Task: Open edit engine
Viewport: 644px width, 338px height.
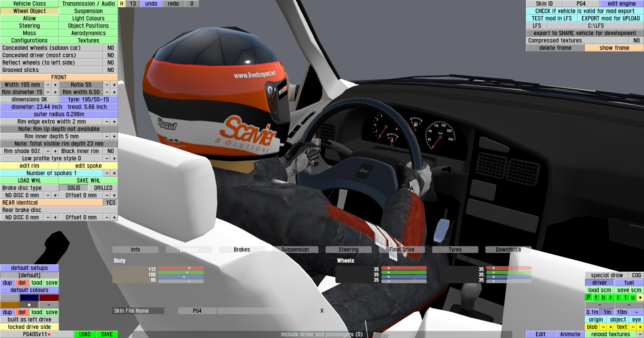Action: [622, 4]
